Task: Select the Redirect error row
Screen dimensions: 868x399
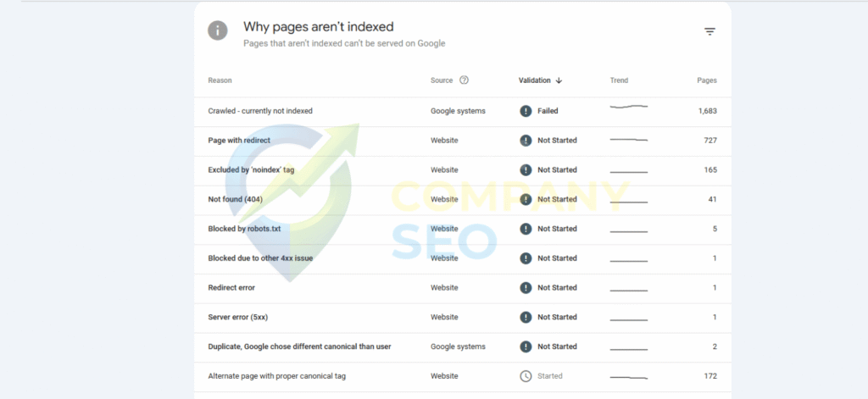Action: 231,288
